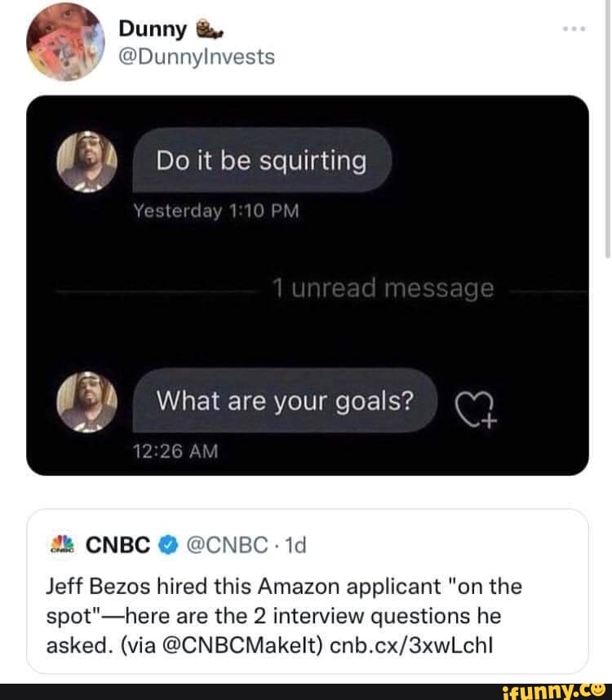Click the avatar next to first message
This screenshot has width=612, height=700.
[91, 162]
